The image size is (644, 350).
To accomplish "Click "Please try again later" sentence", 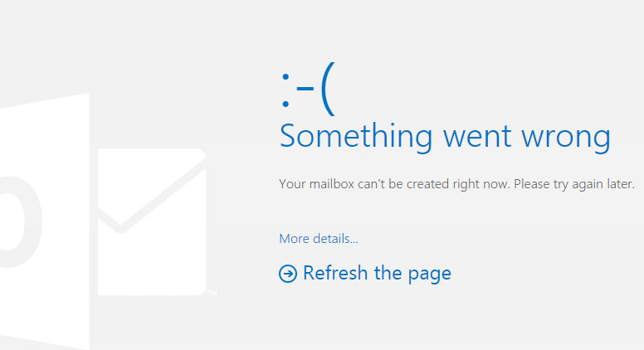I will tap(573, 183).
